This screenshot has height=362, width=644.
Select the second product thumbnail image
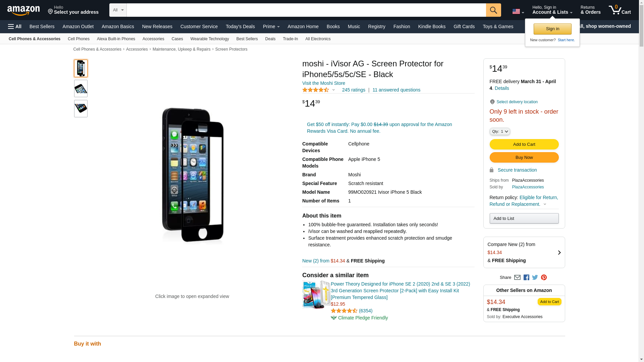[81, 88]
